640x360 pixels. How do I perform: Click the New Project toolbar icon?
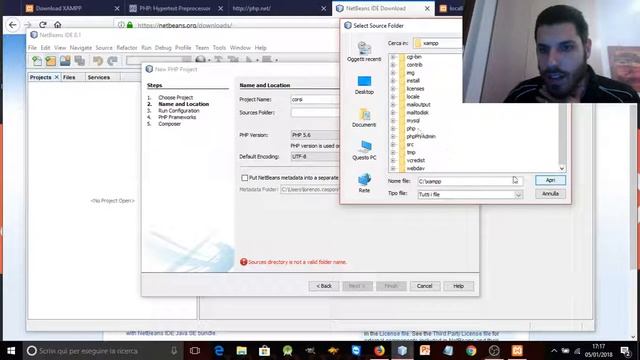[51, 61]
